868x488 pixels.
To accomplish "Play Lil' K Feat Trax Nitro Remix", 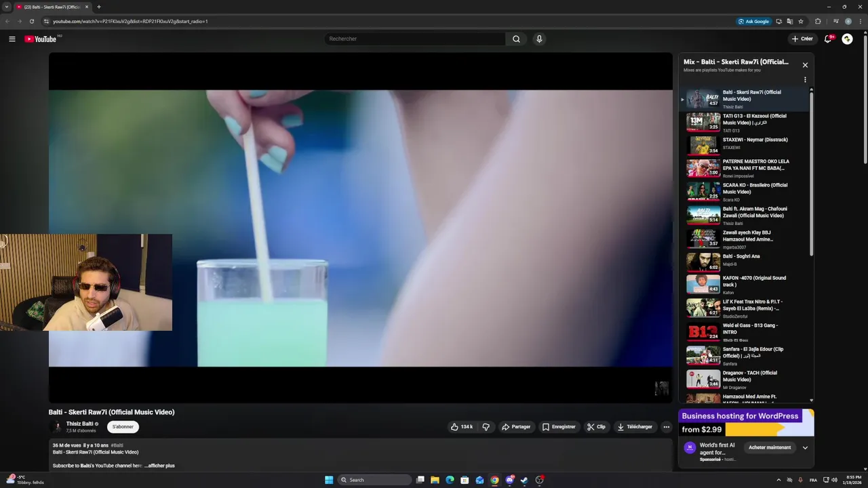I will 745,308.
